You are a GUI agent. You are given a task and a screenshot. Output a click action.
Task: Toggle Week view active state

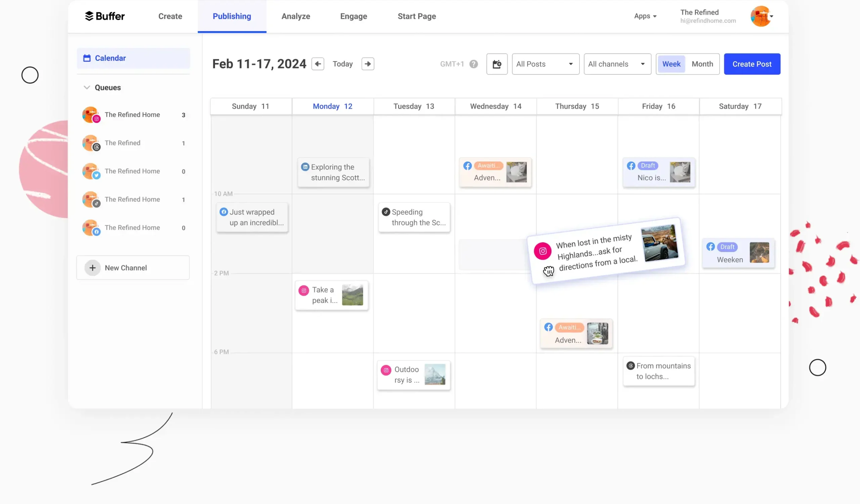671,64
